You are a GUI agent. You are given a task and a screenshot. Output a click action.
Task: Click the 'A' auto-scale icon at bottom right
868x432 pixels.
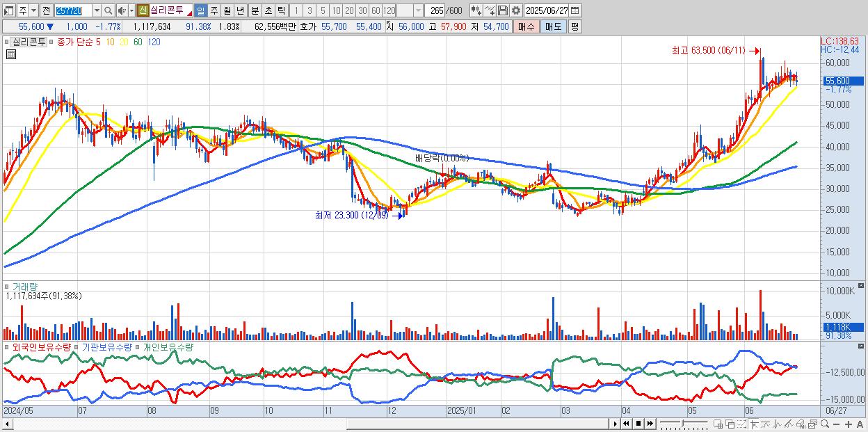[x=860, y=424]
